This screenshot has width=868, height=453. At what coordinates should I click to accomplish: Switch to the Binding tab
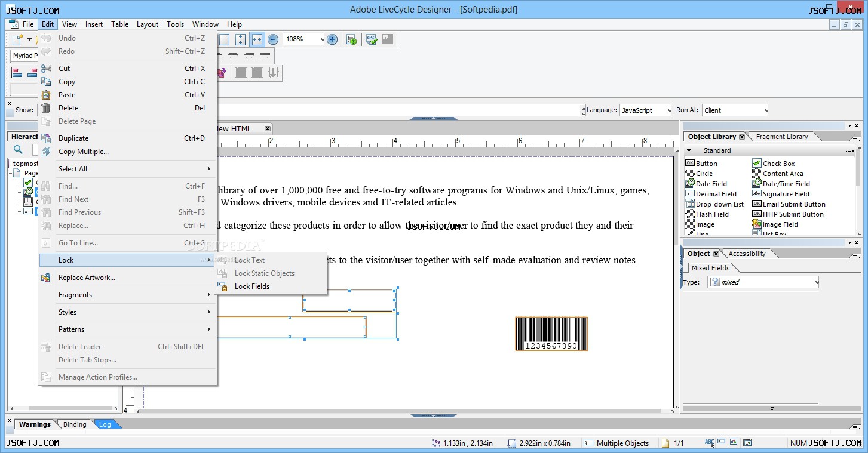coord(75,424)
